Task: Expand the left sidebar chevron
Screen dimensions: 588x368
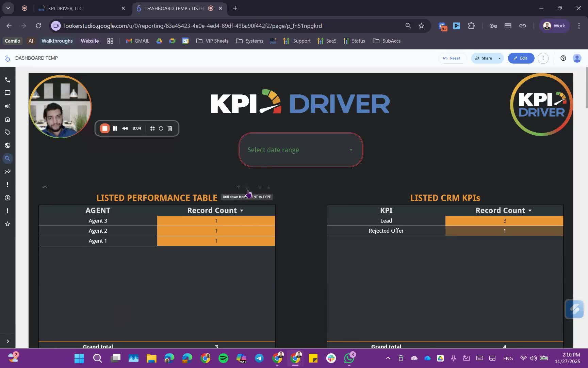Action: click(x=7, y=341)
